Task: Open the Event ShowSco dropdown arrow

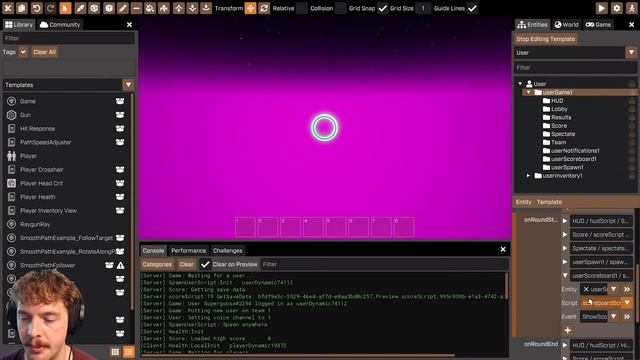Action: (613, 317)
